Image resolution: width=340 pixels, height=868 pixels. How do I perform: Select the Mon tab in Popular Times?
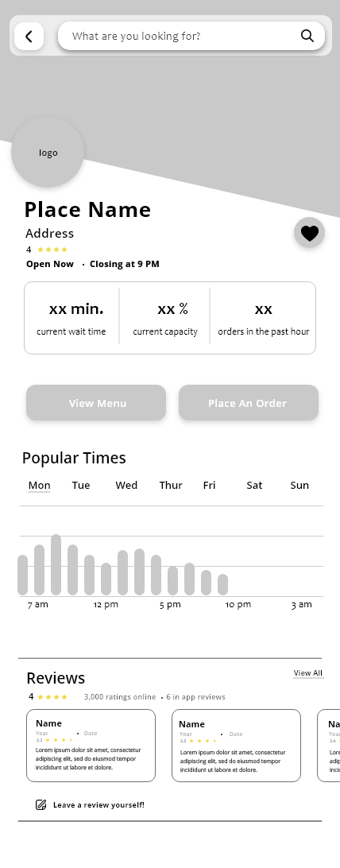39,486
